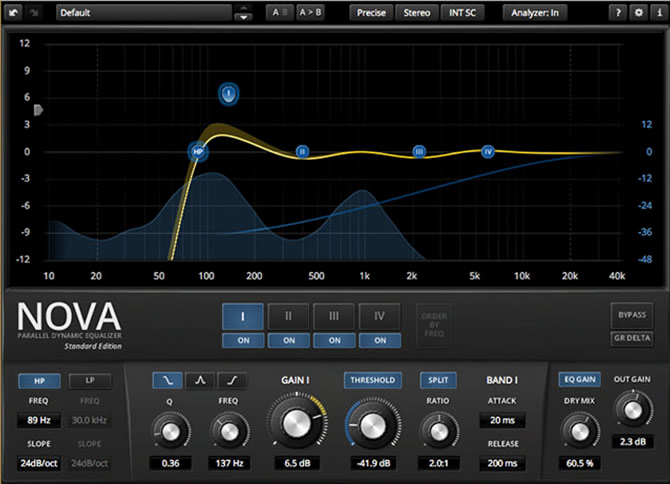Click the Order By Freq button
The height and width of the screenshot is (484, 670).
(434, 325)
